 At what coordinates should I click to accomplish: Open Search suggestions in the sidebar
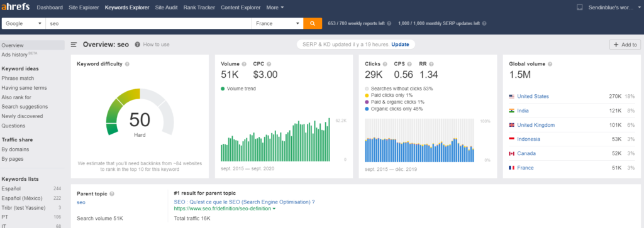(x=25, y=107)
